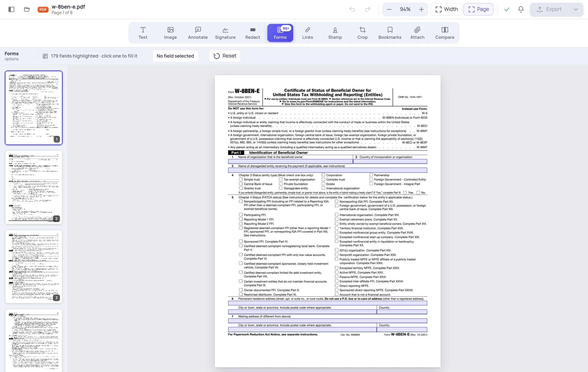The image size is (588, 372).
Task: Check the Reporting Model 1 FFI checkbox
Action: 241,219
